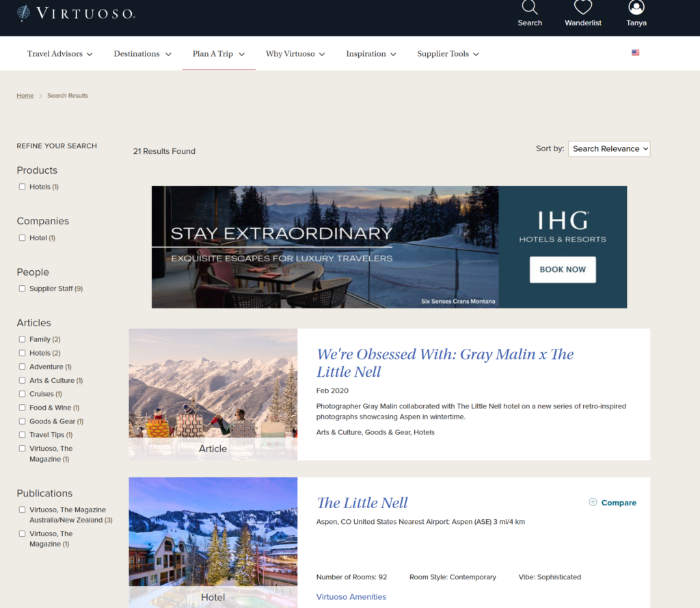This screenshot has width=700, height=608.
Task: Click the 21 Results Found text
Action: click(x=164, y=151)
